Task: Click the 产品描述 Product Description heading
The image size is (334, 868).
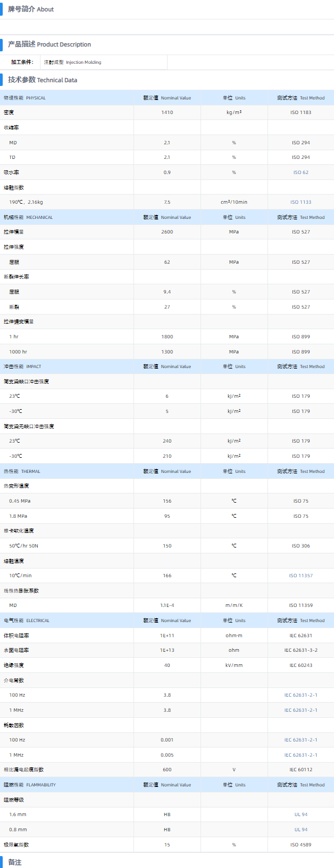Action: [x=49, y=44]
